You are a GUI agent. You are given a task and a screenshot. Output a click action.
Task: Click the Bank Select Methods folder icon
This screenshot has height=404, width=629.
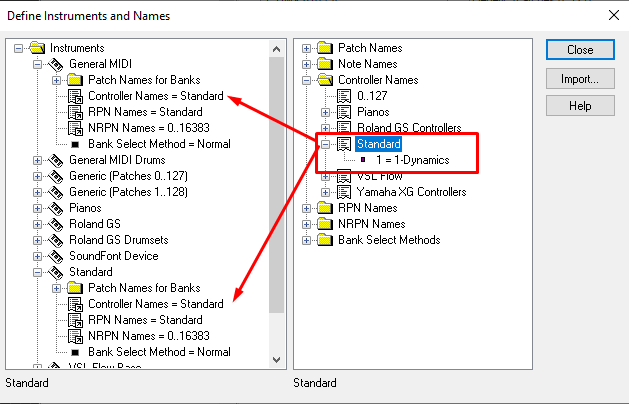click(324, 240)
